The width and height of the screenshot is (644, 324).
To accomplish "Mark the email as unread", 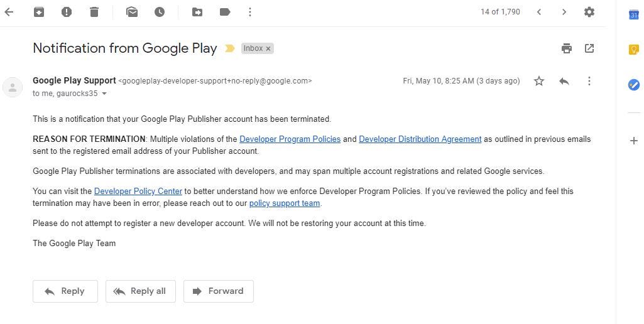I will (x=132, y=12).
